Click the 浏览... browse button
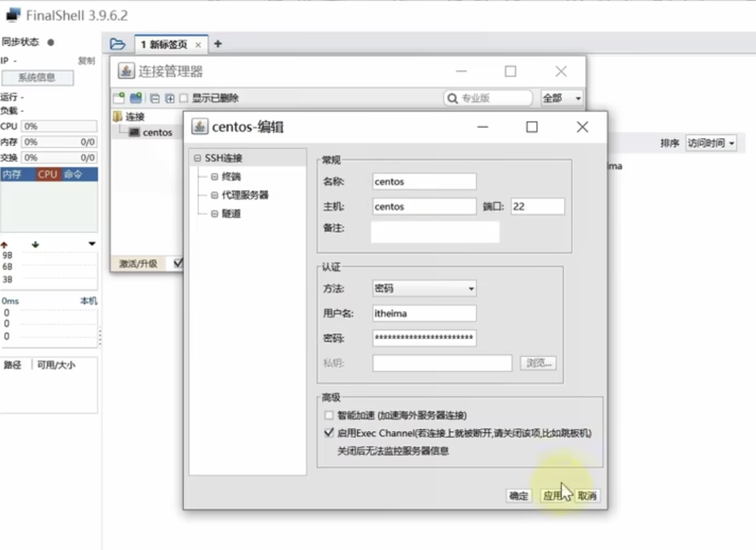The width and height of the screenshot is (756, 550). tap(538, 363)
